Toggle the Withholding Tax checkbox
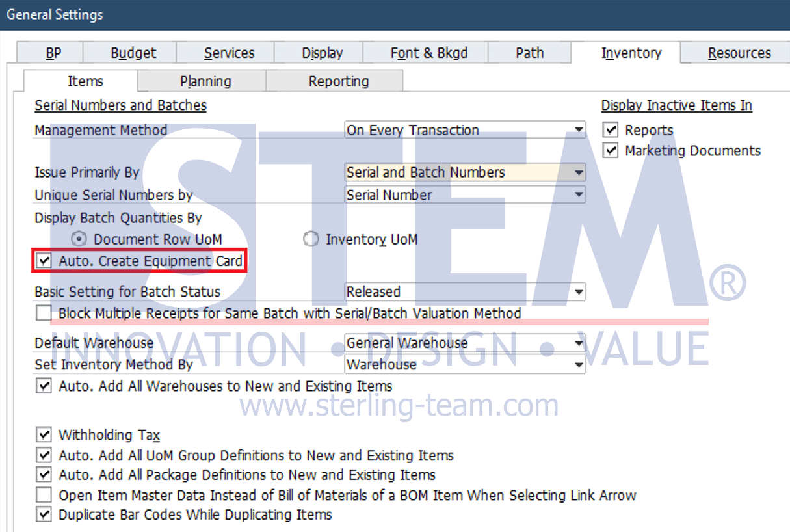Image resolution: width=790 pixels, height=532 pixels. pos(44,434)
